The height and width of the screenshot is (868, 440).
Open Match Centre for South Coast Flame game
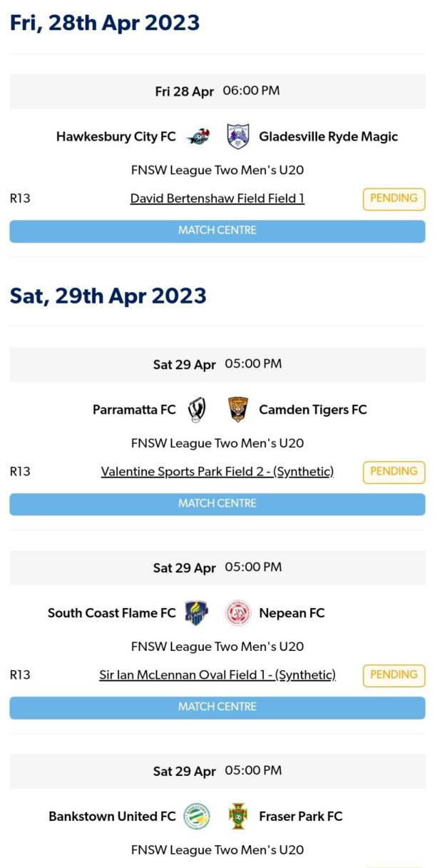218,707
